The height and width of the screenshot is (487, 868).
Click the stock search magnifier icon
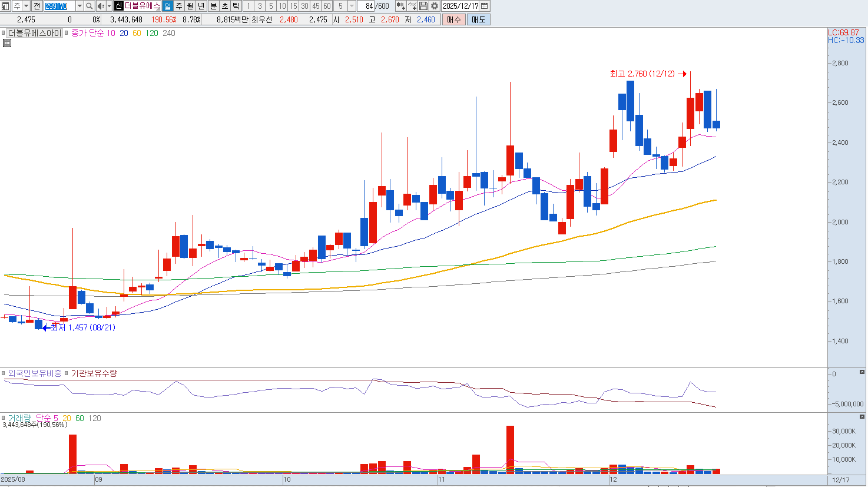pyautogui.click(x=89, y=6)
